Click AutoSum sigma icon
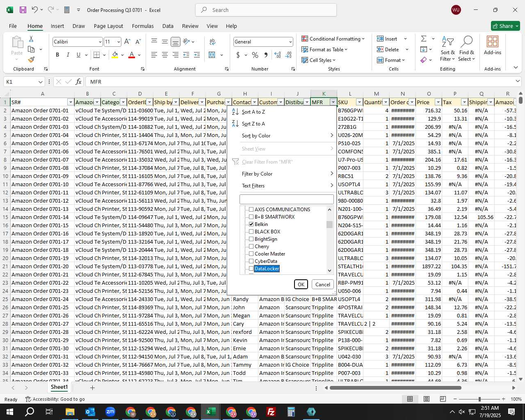Viewport: 525px width, 420px height. point(424,39)
